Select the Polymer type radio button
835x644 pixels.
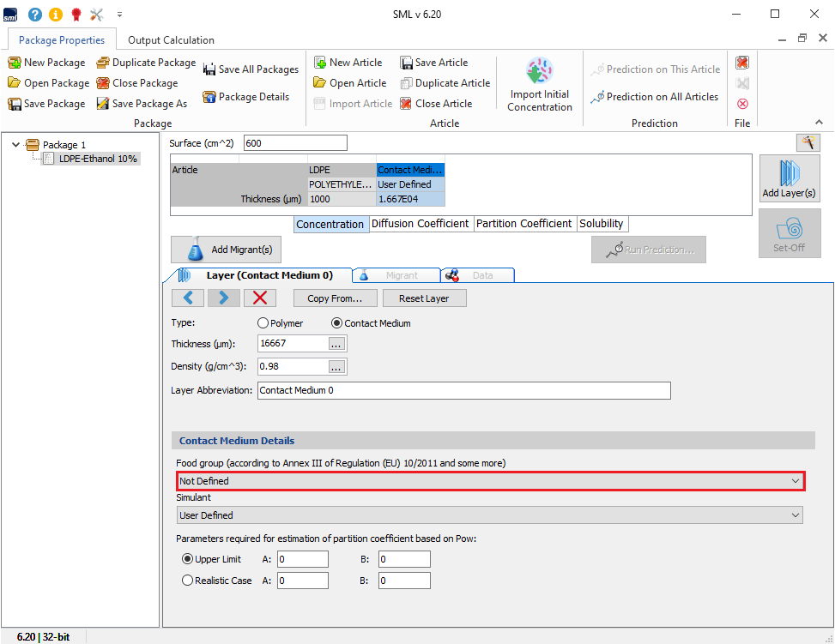pos(264,323)
